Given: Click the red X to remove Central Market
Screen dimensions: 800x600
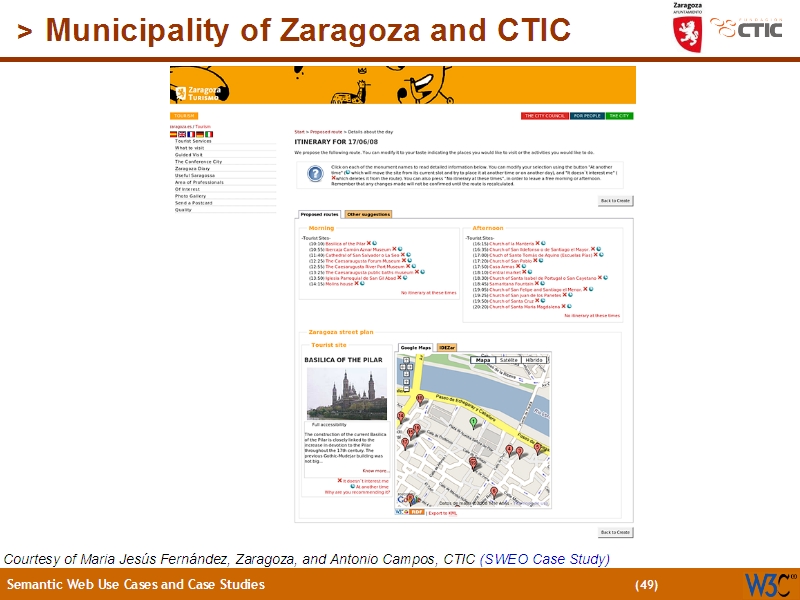Looking at the screenshot, I should (x=524, y=272).
